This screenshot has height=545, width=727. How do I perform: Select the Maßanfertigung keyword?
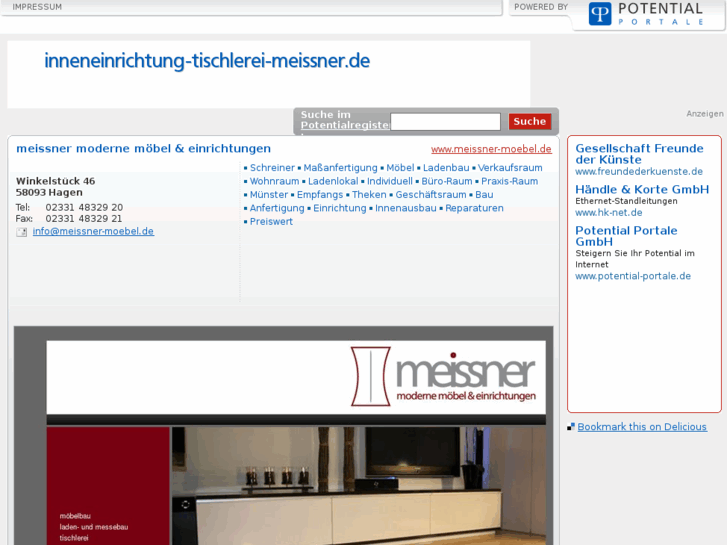(340, 167)
